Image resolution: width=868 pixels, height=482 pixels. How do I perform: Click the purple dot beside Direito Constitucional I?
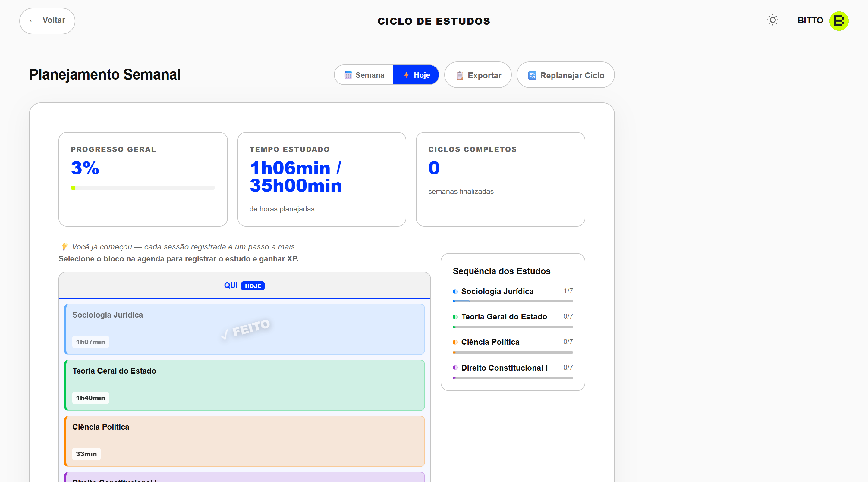pyautogui.click(x=455, y=368)
